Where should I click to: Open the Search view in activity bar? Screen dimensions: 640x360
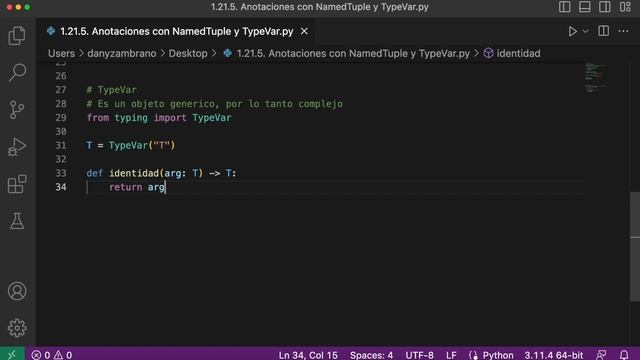[x=17, y=73]
